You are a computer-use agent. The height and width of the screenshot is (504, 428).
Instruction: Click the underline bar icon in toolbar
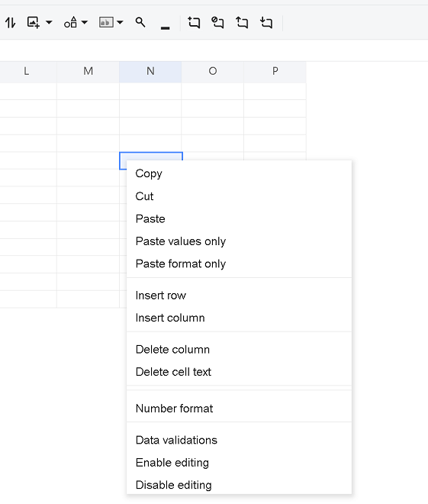pos(165,28)
